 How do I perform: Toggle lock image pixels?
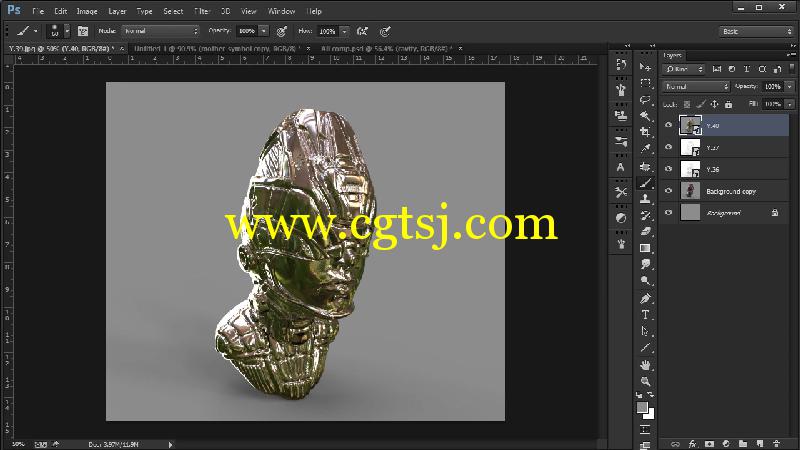(x=701, y=104)
